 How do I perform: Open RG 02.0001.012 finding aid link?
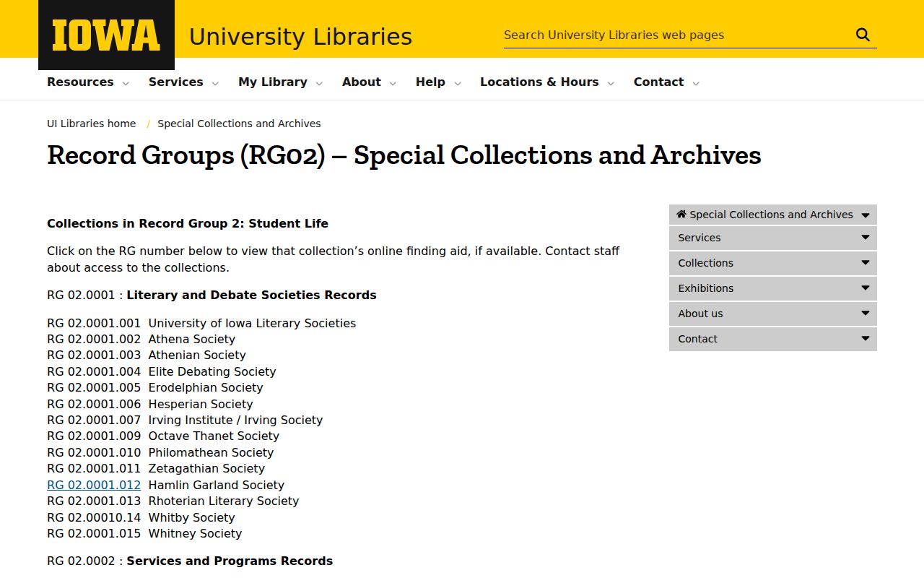[94, 485]
